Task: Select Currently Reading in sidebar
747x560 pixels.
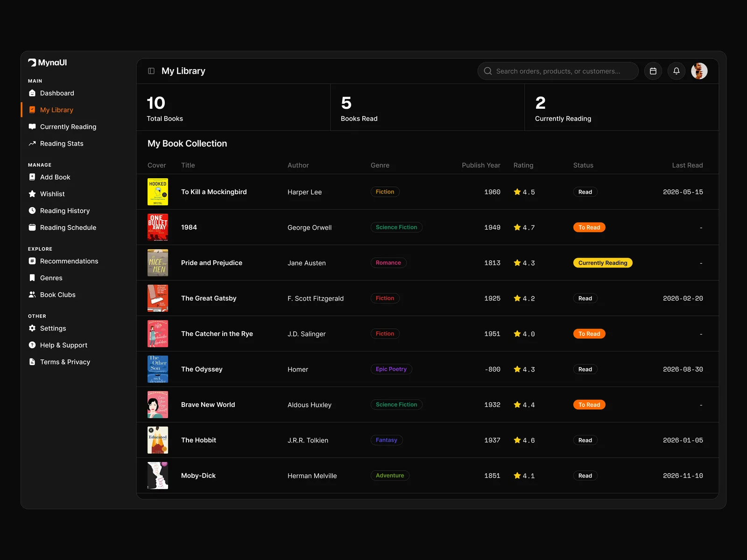Action: [x=68, y=126]
